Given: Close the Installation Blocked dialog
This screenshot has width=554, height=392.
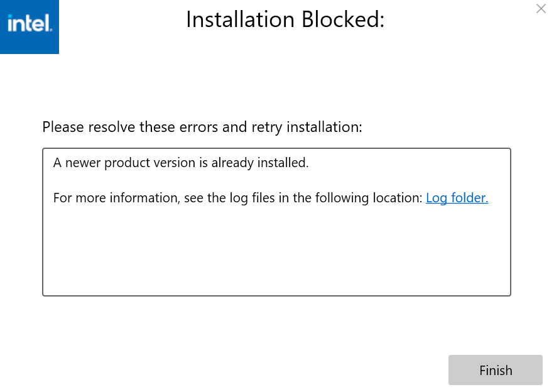Looking at the screenshot, I should pyautogui.click(x=541, y=9).
